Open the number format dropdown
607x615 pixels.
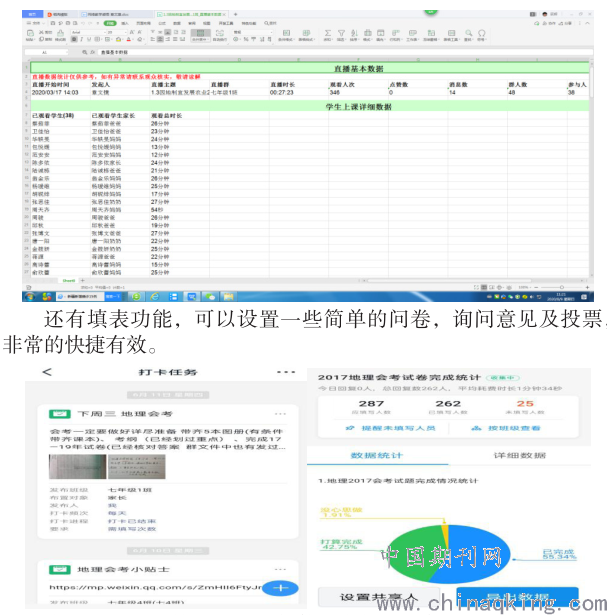click(253, 32)
